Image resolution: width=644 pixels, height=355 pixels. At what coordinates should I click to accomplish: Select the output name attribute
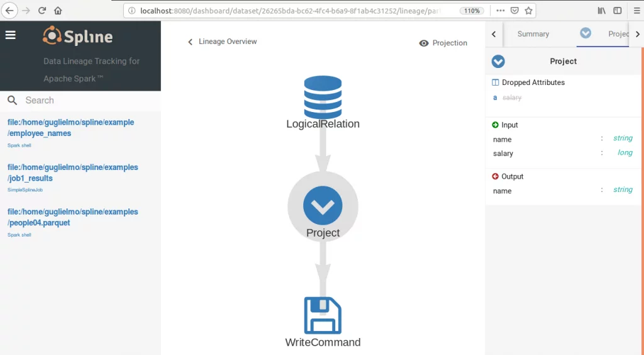[x=502, y=191]
